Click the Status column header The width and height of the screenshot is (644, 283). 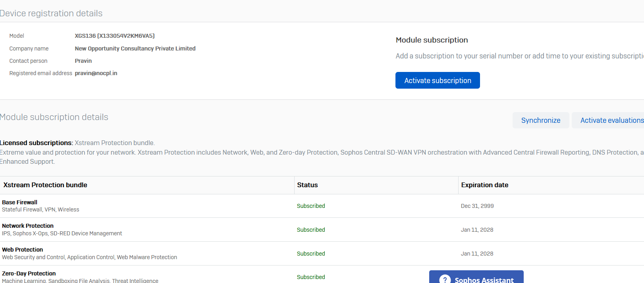307,185
